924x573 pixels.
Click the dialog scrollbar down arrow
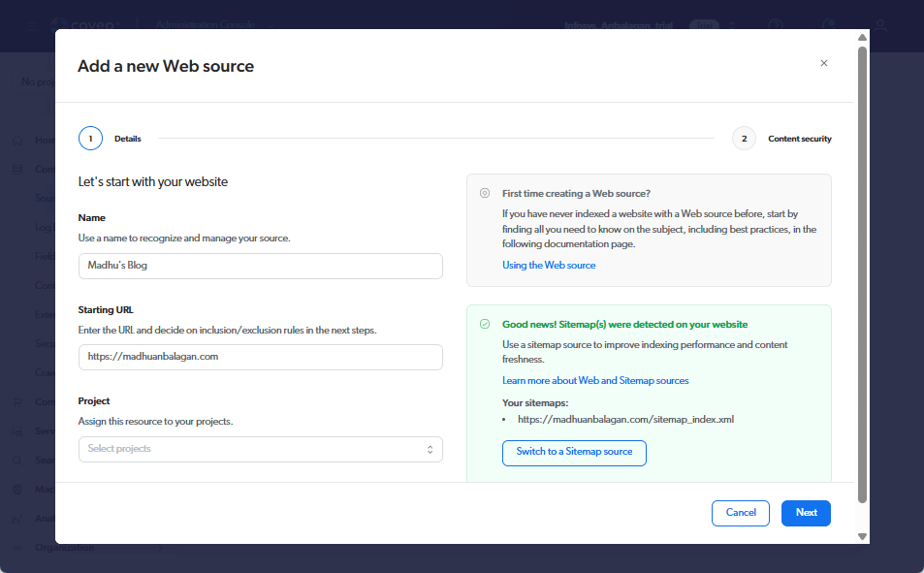pyautogui.click(x=862, y=535)
